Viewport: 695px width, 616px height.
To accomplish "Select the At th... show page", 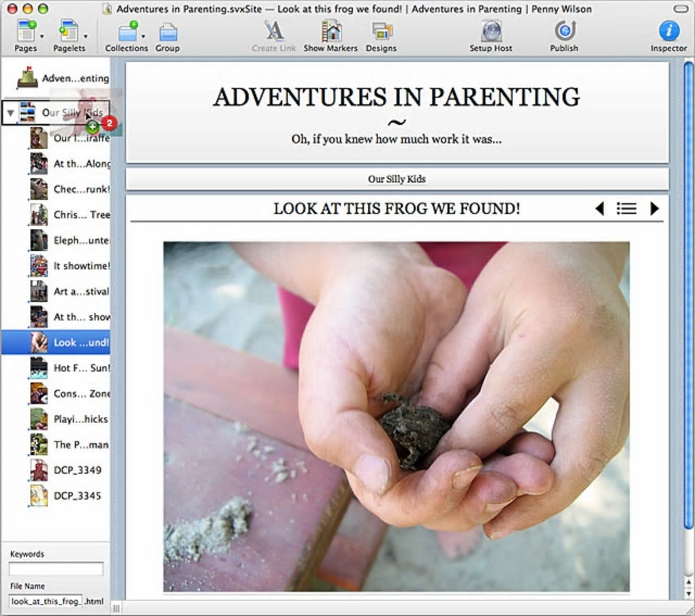I will pos(70,317).
